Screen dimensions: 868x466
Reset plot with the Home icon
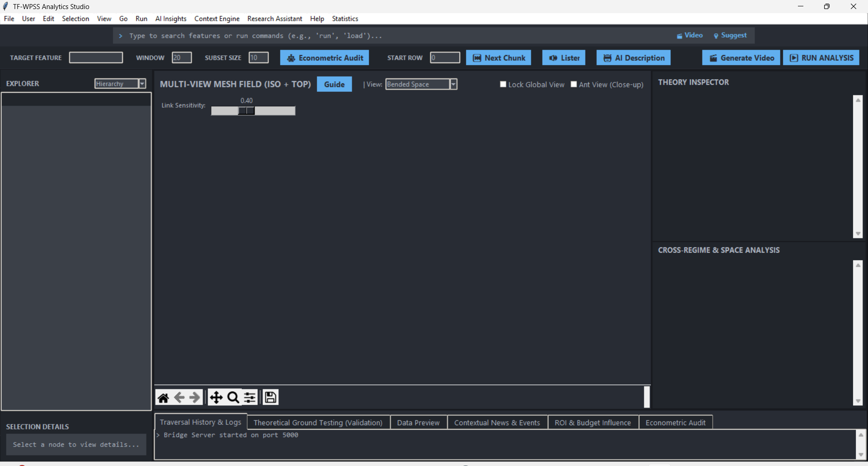pyautogui.click(x=163, y=398)
